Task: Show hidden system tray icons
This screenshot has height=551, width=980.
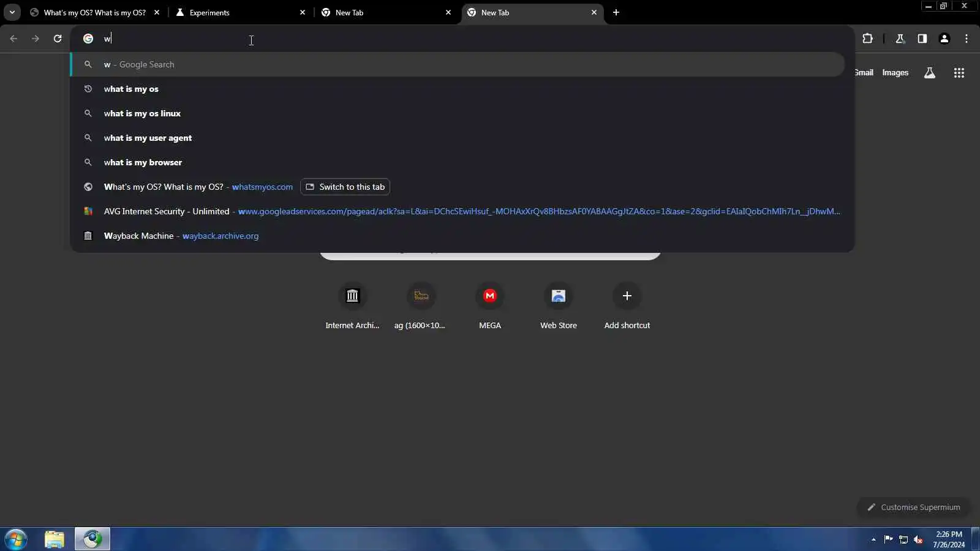Action: pyautogui.click(x=873, y=539)
